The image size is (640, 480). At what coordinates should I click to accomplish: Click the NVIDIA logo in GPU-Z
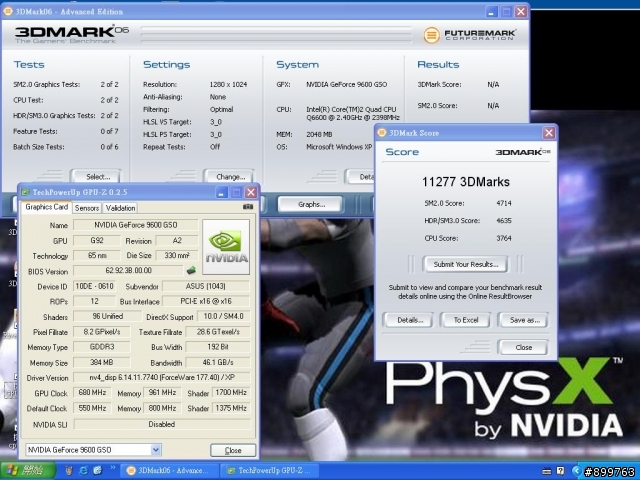[226, 247]
